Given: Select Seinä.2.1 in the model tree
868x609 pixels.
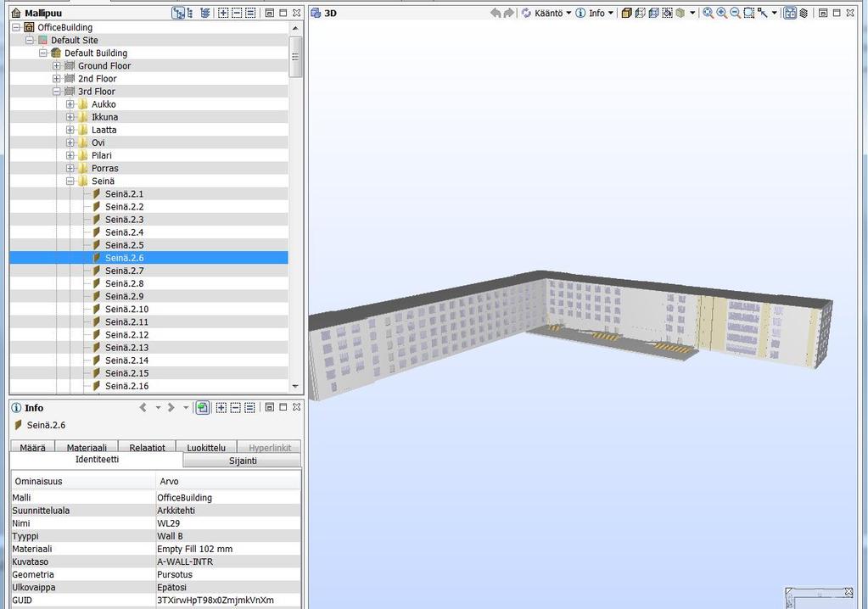Looking at the screenshot, I should click(x=124, y=193).
